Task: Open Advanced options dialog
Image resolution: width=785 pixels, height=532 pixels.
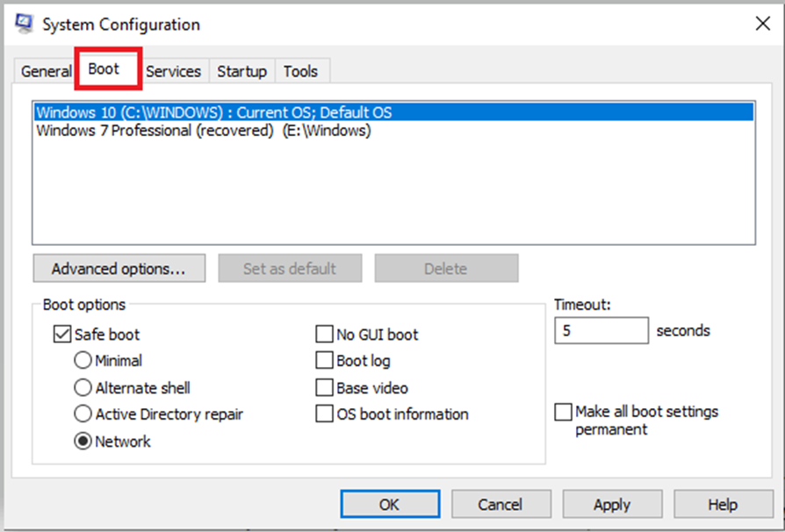Action: pos(119,269)
